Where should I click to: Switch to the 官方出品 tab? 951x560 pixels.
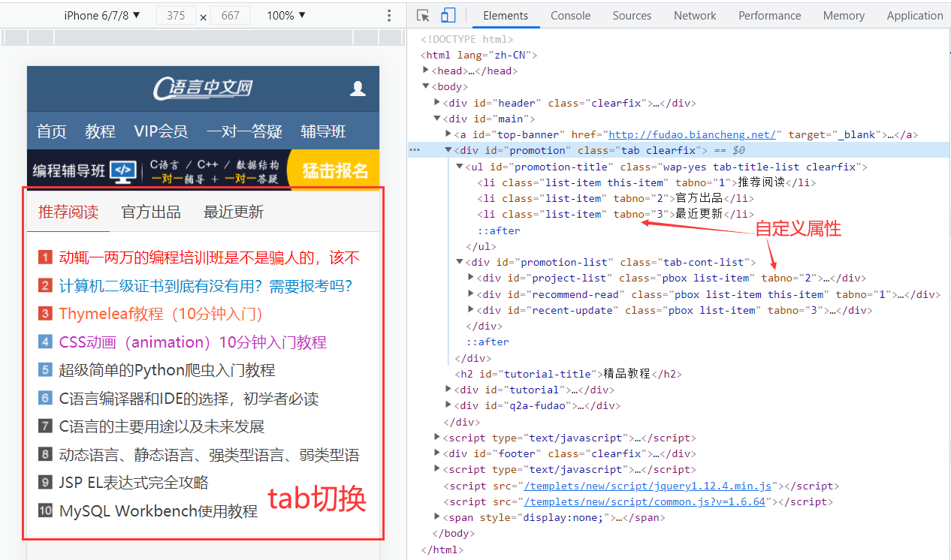(x=151, y=212)
